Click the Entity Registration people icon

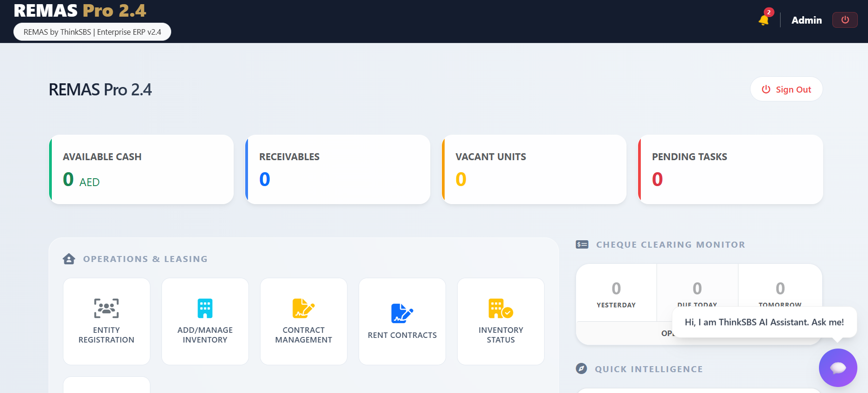[106, 308]
